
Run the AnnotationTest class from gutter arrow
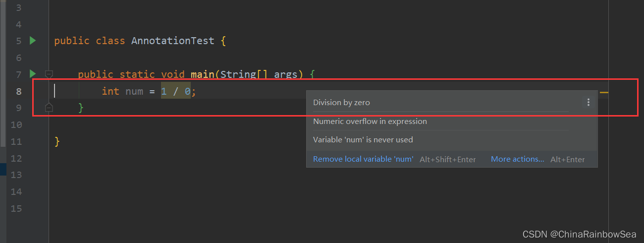point(33,41)
